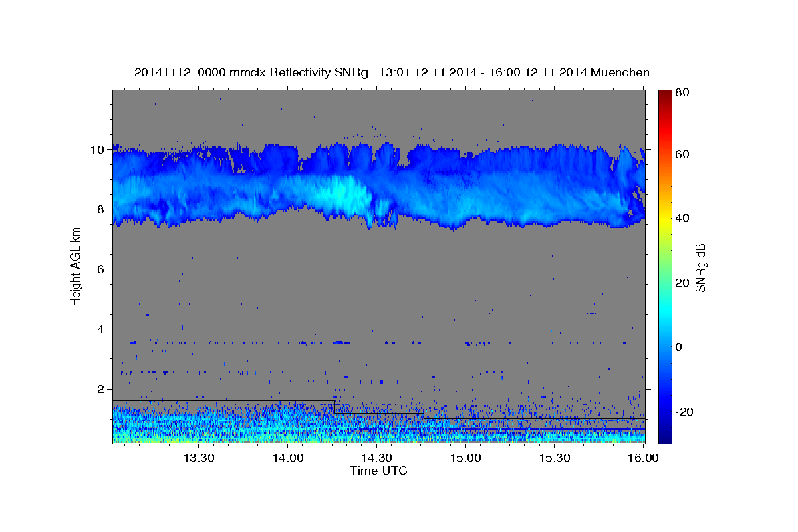This screenshot has height=532, width=798.
Task: Click the colorbar value 40
Action: pos(683,218)
